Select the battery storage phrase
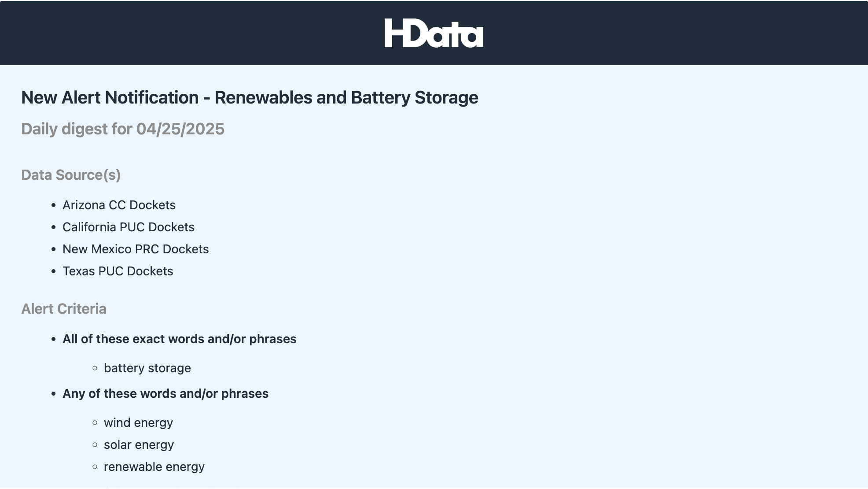This screenshot has height=489, width=868. [x=147, y=368]
